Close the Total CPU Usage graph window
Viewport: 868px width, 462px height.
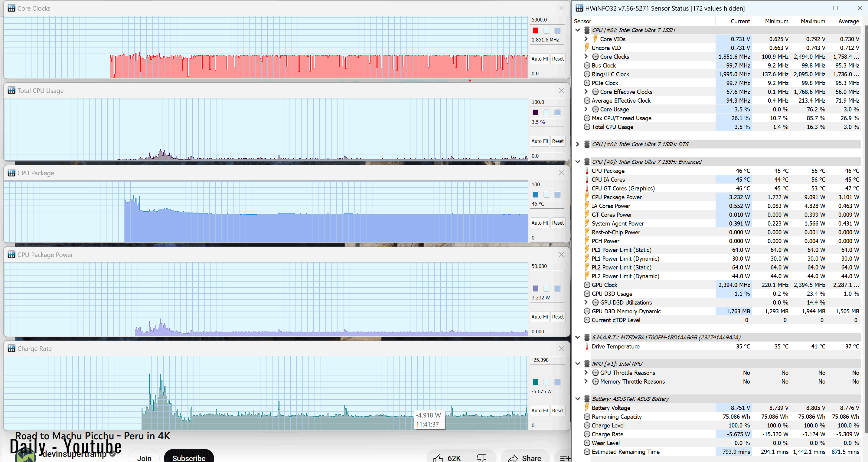(x=561, y=91)
